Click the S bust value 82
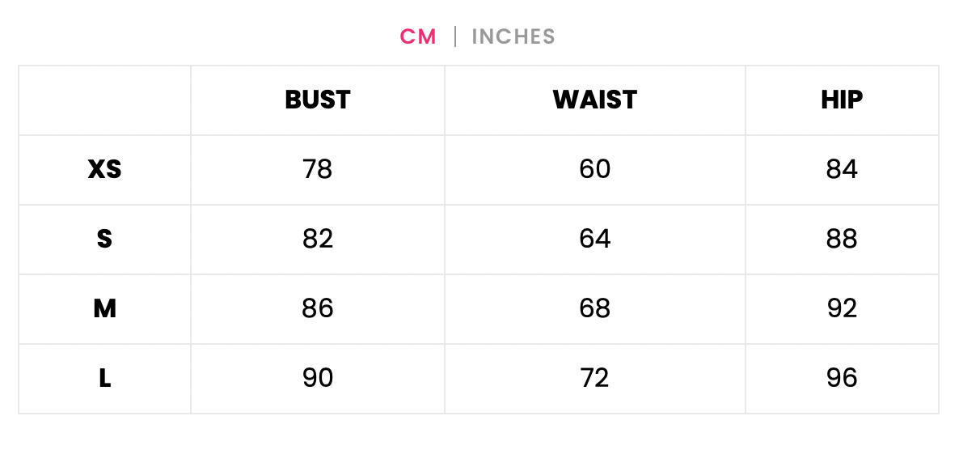The image size is (980, 450). pos(318,239)
